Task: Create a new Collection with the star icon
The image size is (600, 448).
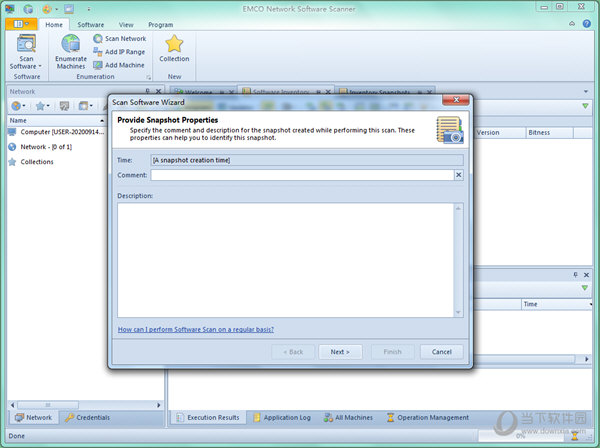Action: click(174, 49)
